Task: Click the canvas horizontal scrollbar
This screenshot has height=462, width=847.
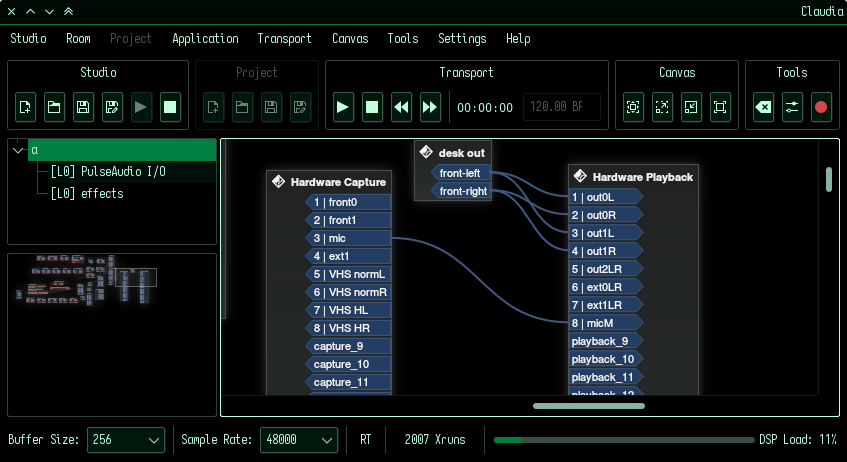Action: (x=589, y=406)
